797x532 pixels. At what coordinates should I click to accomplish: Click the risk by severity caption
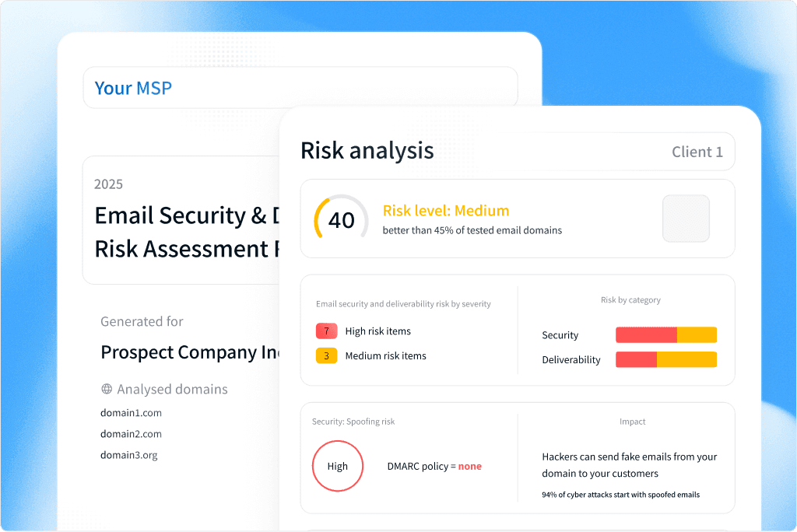403,304
